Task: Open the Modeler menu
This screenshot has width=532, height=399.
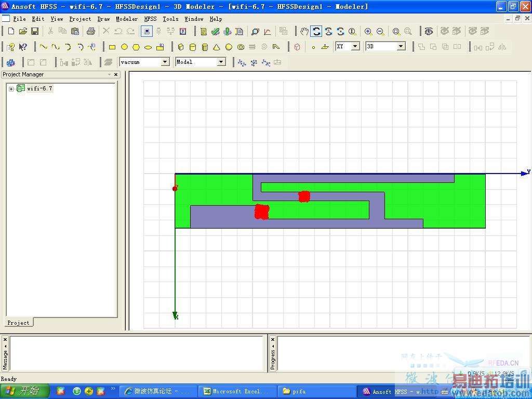Action: pyautogui.click(x=127, y=19)
